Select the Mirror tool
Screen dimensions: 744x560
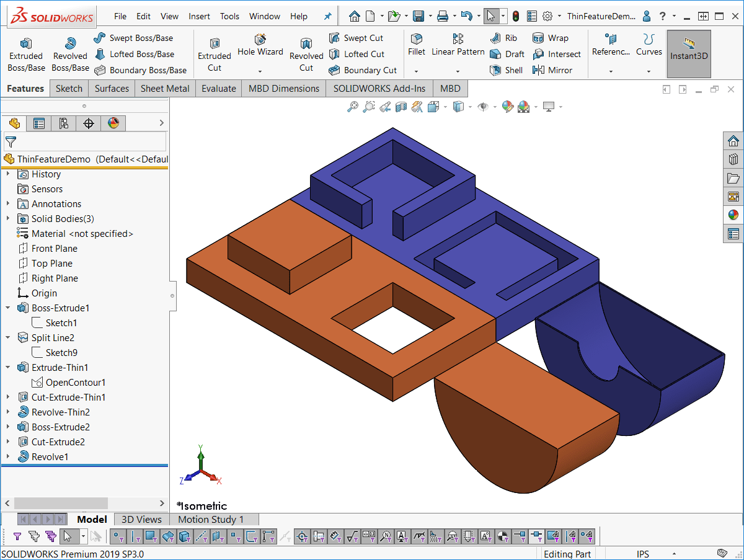[x=552, y=70]
